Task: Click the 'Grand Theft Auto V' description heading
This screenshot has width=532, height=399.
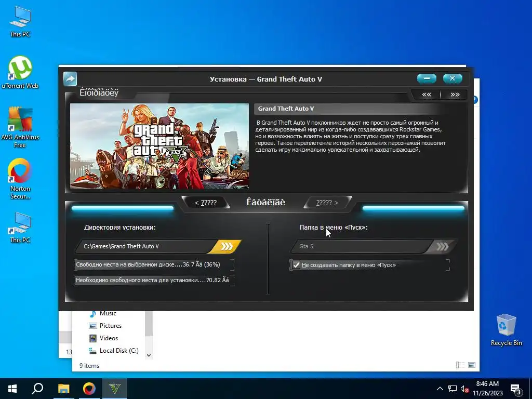Action: pyautogui.click(x=286, y=109)
